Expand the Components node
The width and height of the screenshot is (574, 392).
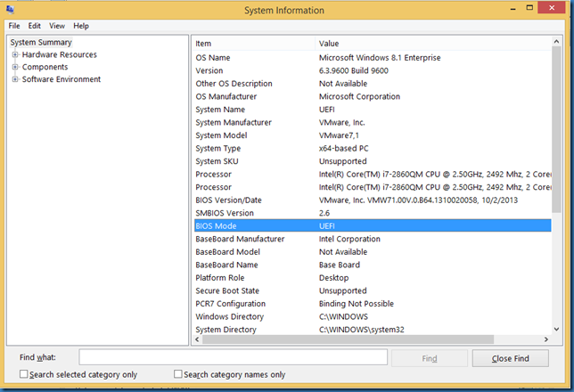[15, 67]
